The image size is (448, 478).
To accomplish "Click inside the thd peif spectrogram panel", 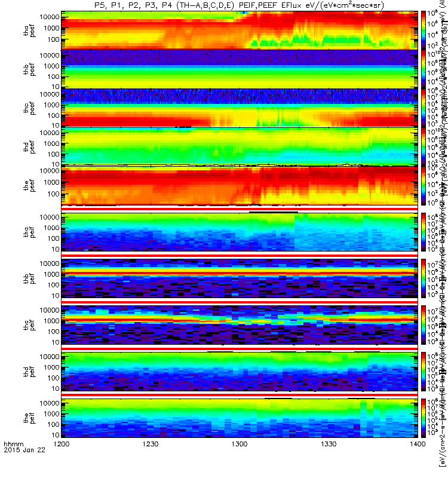I will click(240, 372).
